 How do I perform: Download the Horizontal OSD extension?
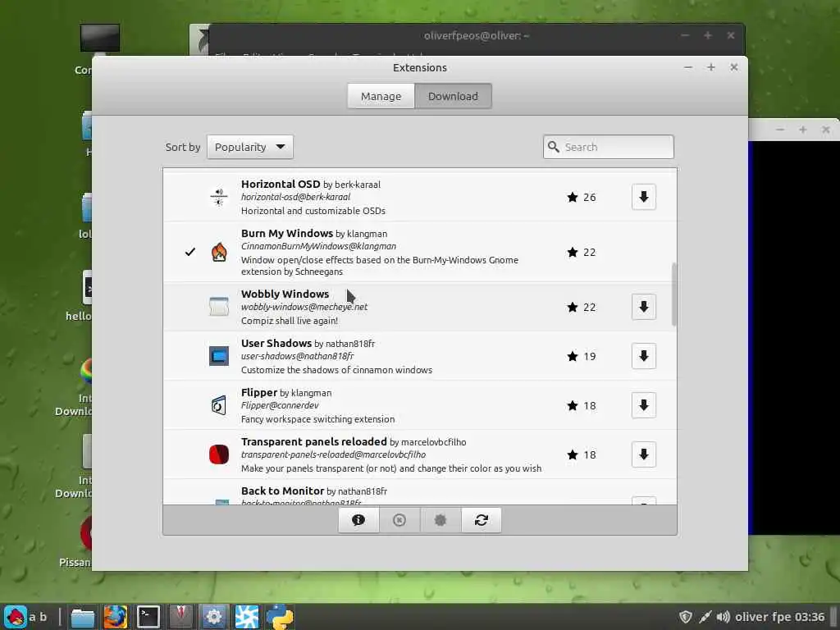click(643, 197)
